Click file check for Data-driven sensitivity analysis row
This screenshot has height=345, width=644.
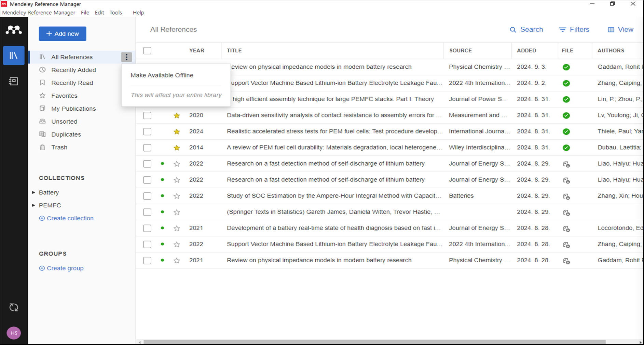click(x=566, y=115)
